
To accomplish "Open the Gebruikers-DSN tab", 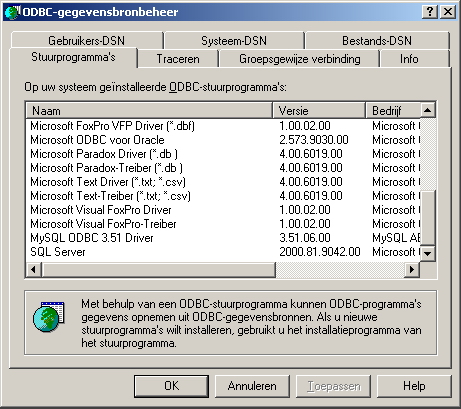I will (87, 41).
